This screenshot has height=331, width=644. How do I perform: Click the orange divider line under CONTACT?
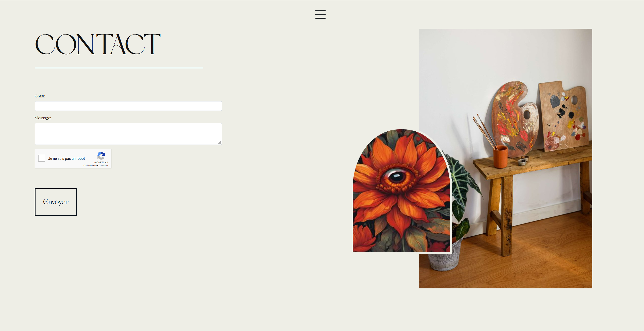(x=119, y=68)
